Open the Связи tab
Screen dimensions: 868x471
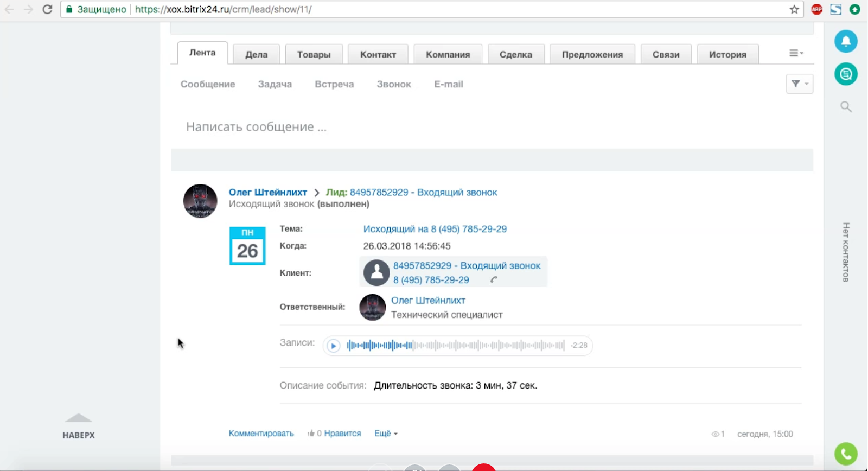[x=666, y=54]
